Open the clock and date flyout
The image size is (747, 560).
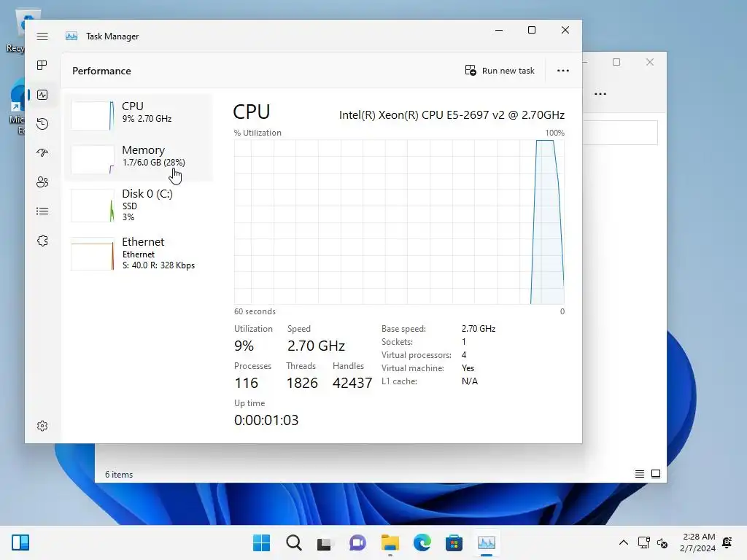click(697, 542)
